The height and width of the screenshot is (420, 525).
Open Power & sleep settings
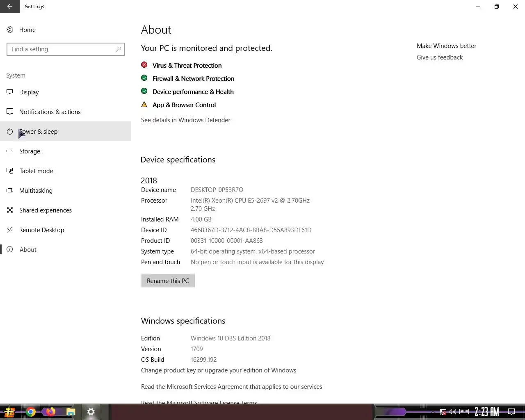point(66,132)
